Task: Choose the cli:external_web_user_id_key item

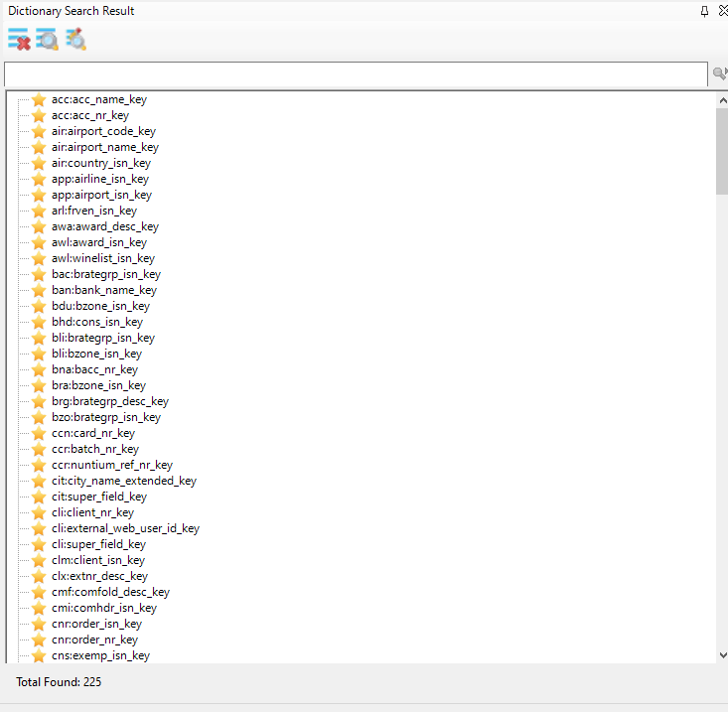Action: 125,528
